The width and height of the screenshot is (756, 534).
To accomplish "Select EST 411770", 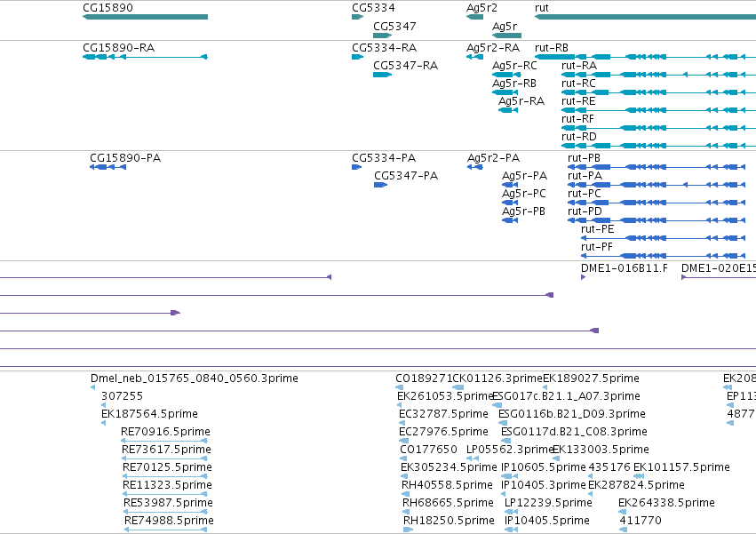I will pos(641,521).
